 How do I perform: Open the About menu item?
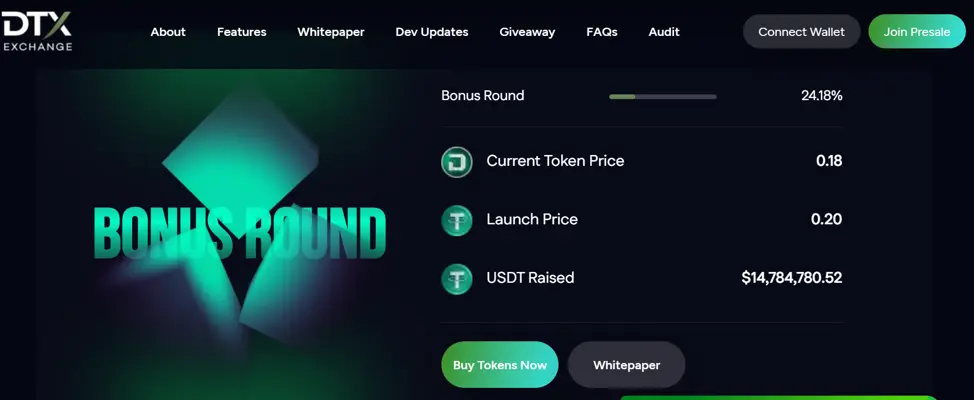point(168,32)
